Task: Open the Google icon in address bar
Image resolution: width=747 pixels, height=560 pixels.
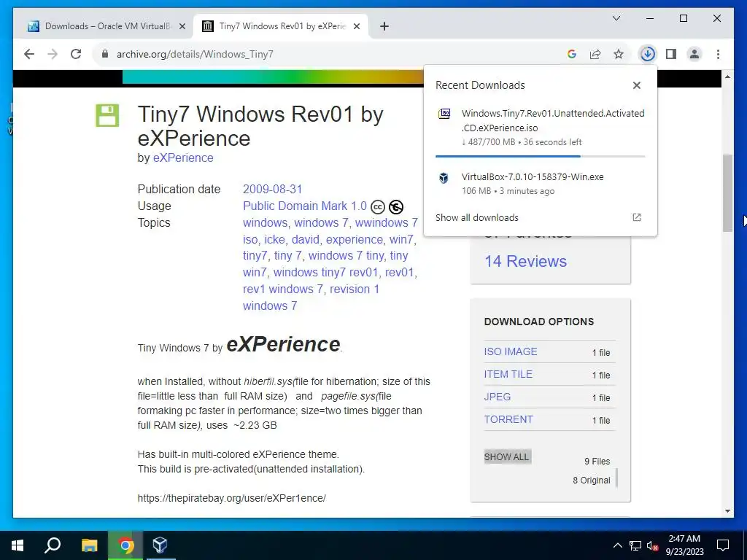Action: (572, 54)
